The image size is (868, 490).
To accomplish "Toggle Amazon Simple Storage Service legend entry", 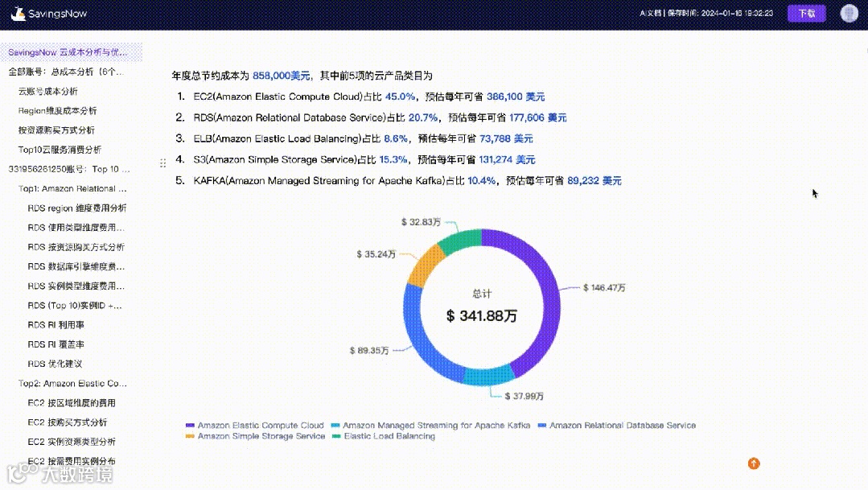I will pyautogui.click(x=255, y=436).
